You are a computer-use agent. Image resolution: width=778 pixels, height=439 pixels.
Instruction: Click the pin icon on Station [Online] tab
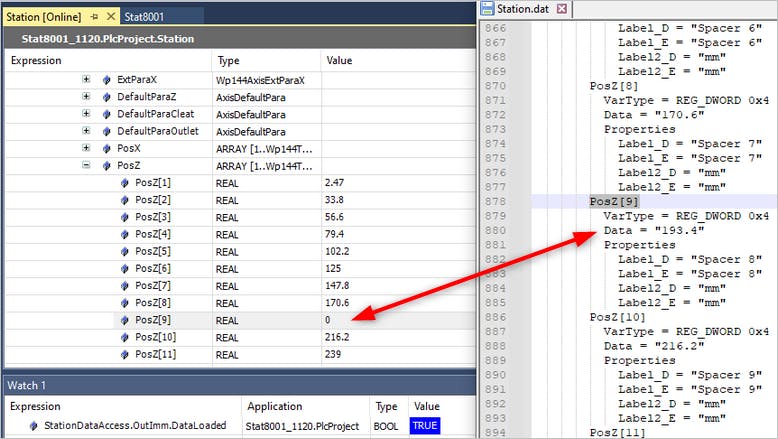(95, 16)
